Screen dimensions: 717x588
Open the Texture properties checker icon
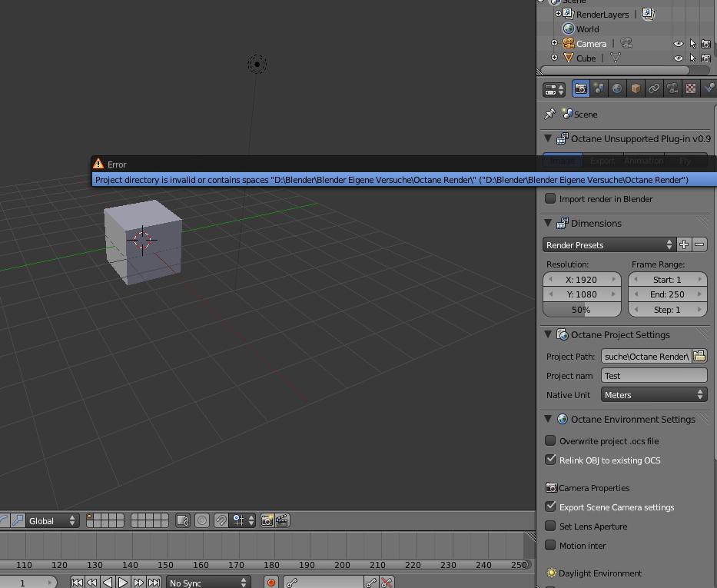[690, 88]
